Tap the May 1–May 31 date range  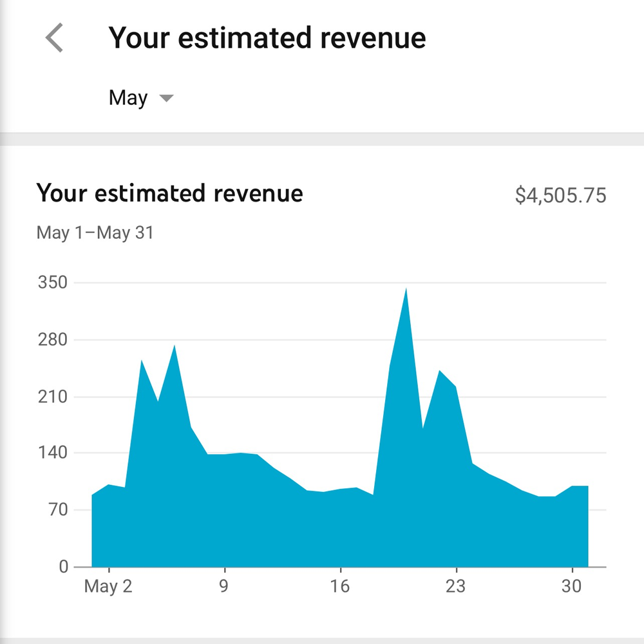click(x=95, y=232)
